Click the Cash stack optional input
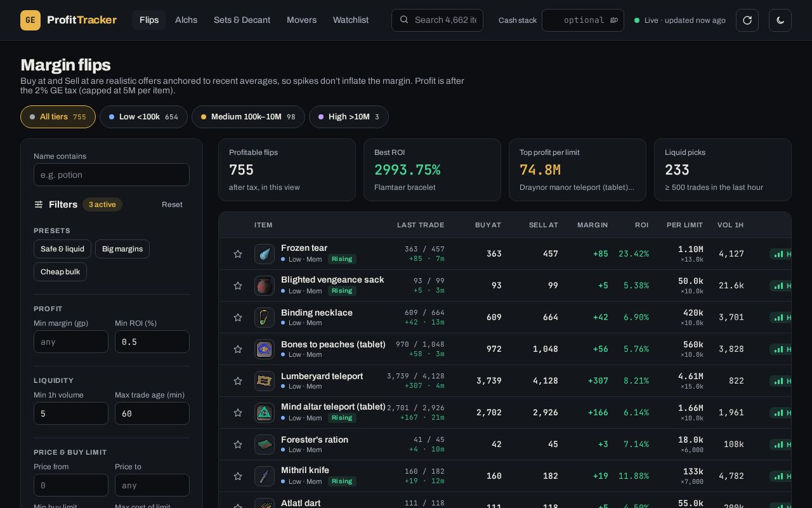 point(583,20)
